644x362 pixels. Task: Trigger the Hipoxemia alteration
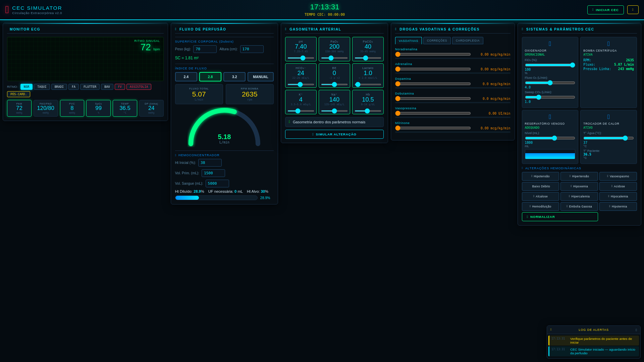579,186
